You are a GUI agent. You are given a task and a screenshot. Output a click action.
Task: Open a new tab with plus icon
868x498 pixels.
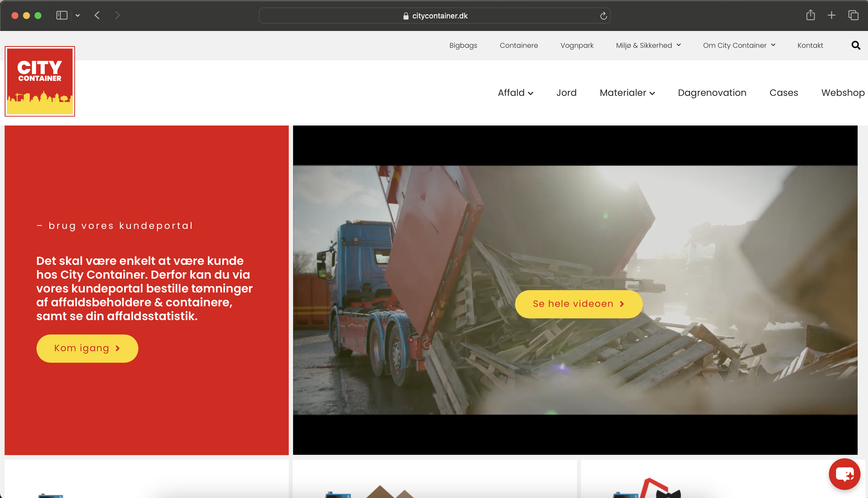831,15
